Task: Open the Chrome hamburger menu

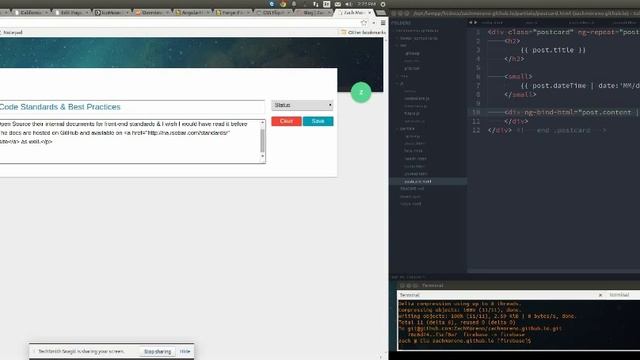Action: (383, 23)
